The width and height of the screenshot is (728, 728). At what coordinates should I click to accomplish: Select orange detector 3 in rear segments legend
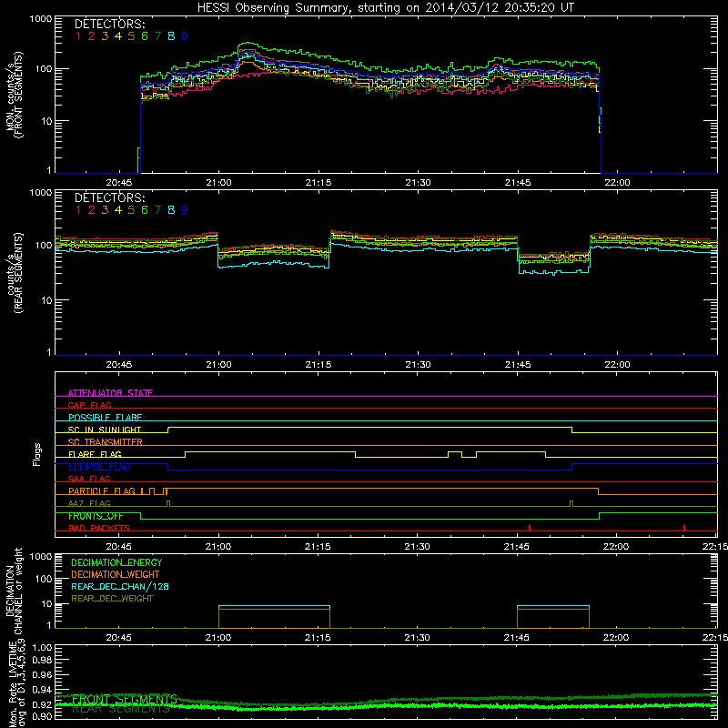(105, 210)
